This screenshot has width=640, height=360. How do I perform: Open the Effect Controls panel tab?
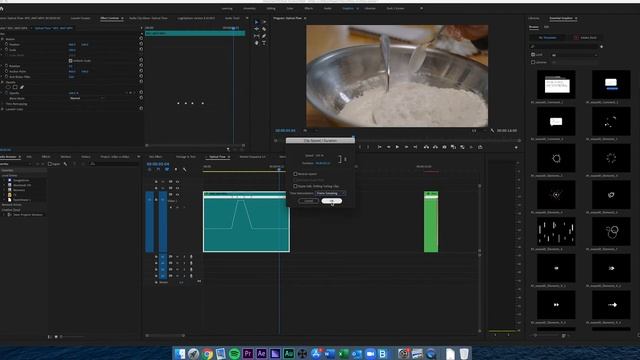coord(109,18)
